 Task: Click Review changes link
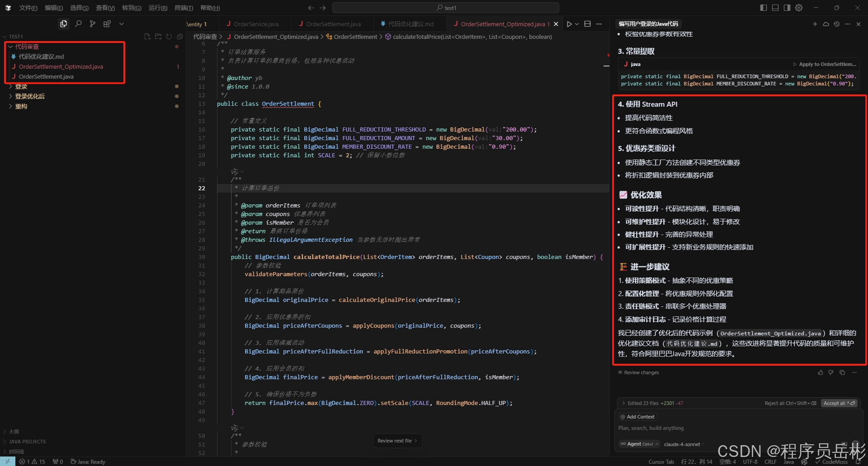pos(638,372)
